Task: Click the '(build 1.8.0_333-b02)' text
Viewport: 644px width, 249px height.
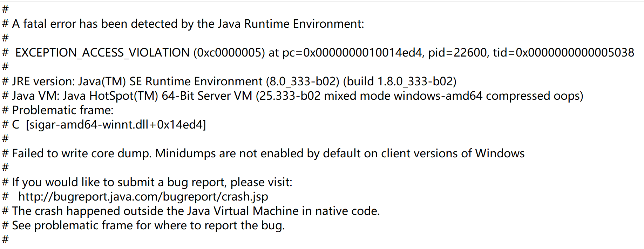Action: [400, 81]
